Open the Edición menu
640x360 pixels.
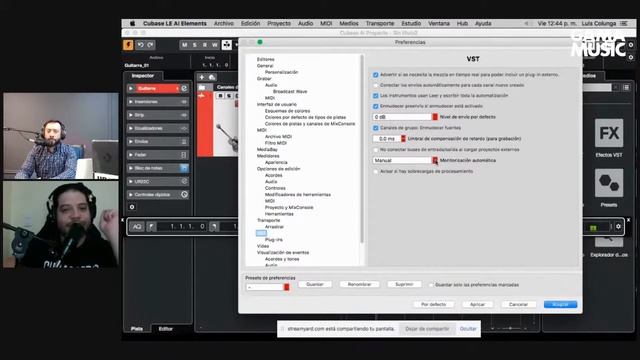pos(250,23)
